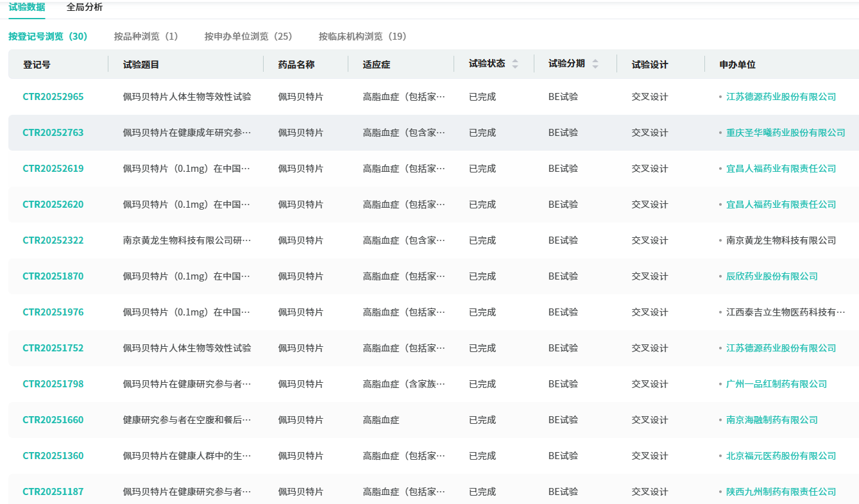Open the CTR20251798 trial link
The image size is (859, 504).
(53, 384)
